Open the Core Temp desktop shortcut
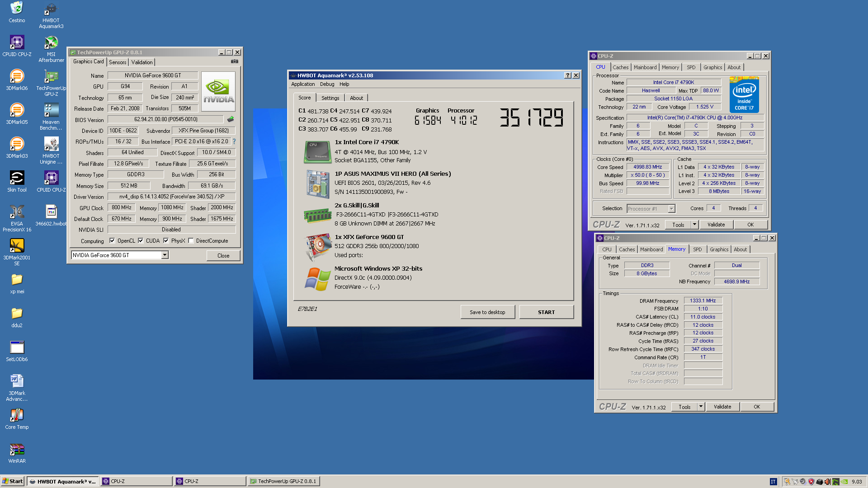Screen dimensions: 868x488 [x=17, y=418]
